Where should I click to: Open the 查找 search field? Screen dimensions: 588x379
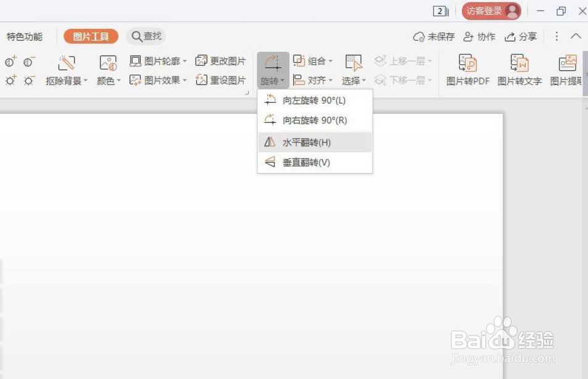[146, 36]
